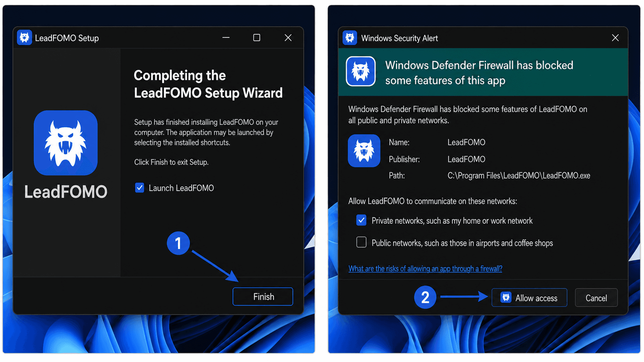
Task: Click the large LeadFOMO logo in Setup wizard
Action: click(x=65, y=143)
